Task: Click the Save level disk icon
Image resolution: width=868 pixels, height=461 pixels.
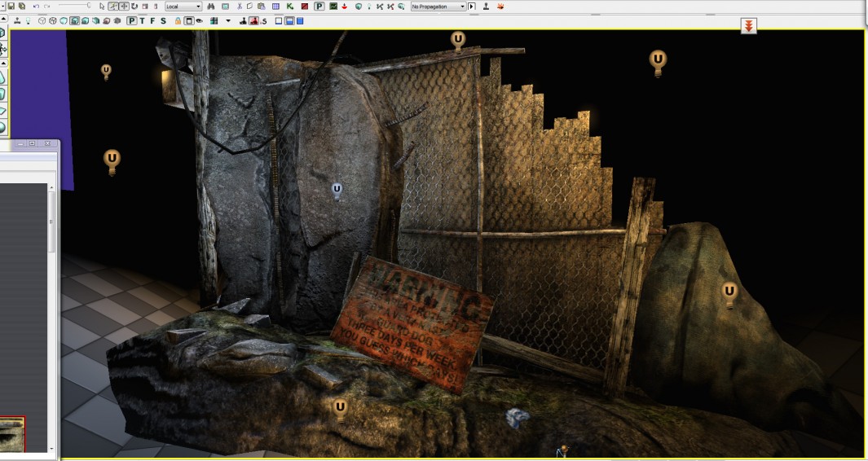Action: point(12,7)
